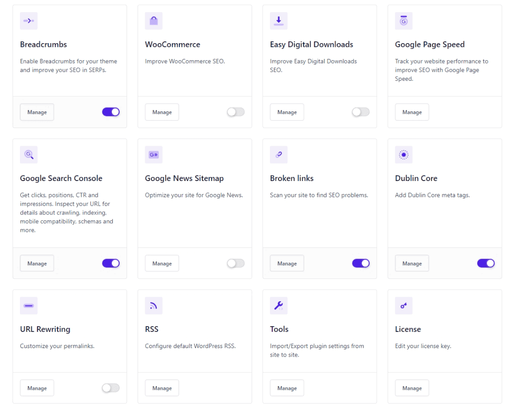Click the Google Search Console heading
Viewport: 512px width, 420px height.
click(x=61, y=179)
